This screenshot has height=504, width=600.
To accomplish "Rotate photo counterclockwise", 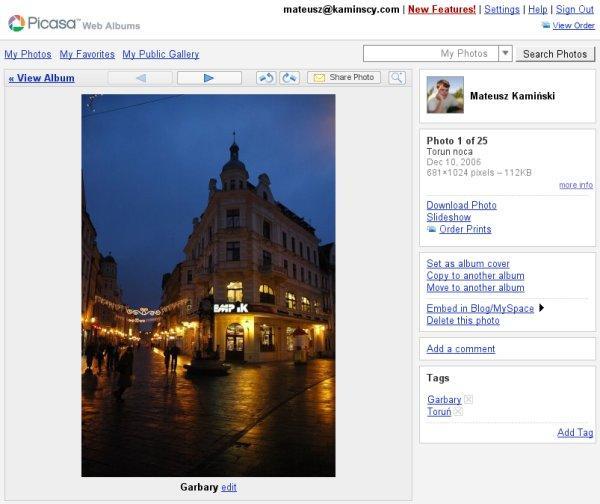I will (265, 78).
